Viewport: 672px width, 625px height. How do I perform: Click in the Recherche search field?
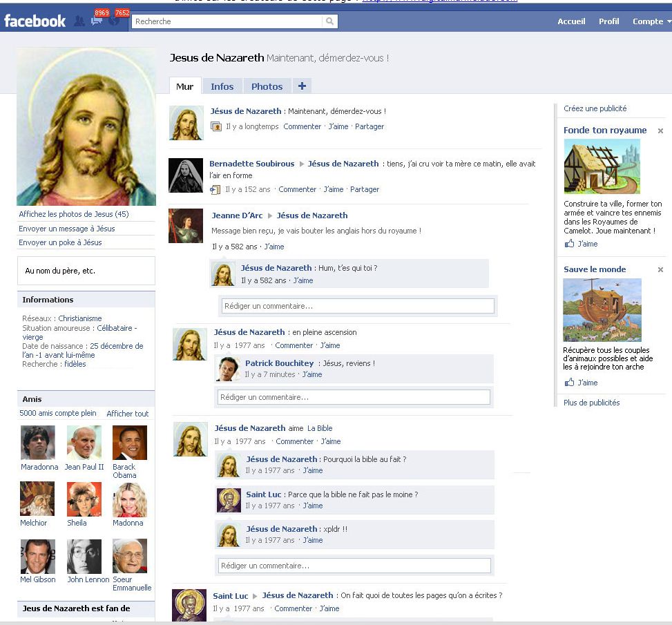(x=227, y=21)
